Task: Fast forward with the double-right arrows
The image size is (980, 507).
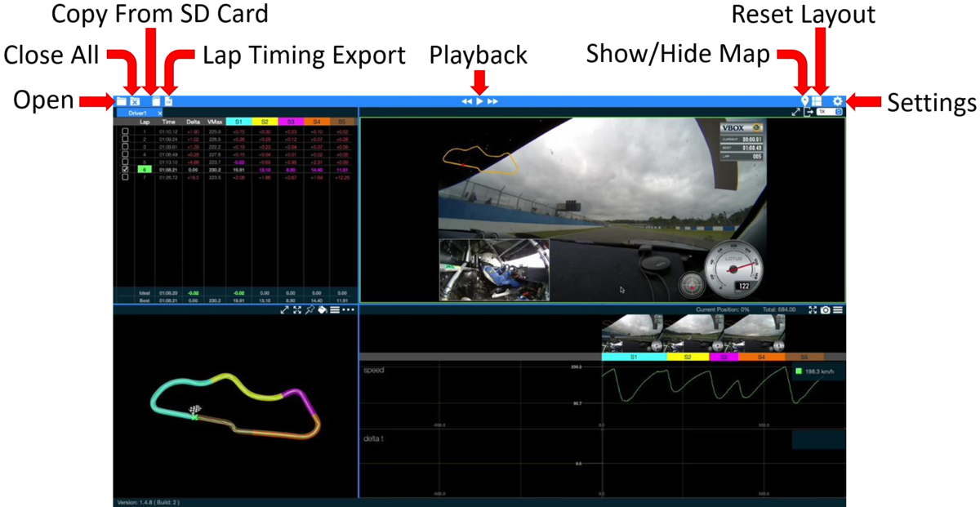Action: [492, 101]
